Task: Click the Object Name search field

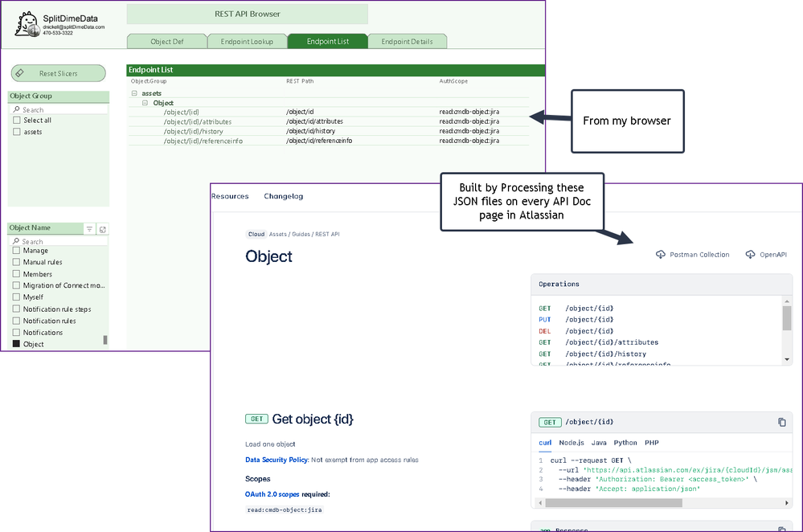Action: coord(59,241)
